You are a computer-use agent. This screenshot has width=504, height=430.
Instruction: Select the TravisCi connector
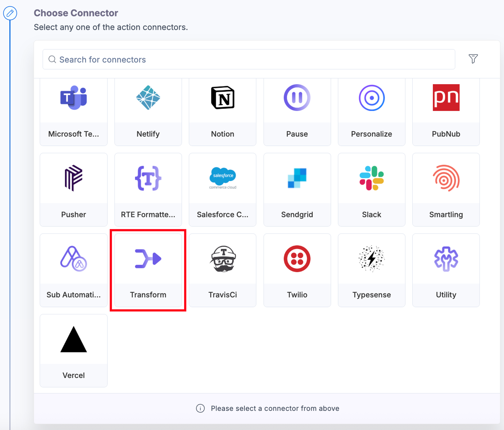pyautogui.click(x=223, y=270)
